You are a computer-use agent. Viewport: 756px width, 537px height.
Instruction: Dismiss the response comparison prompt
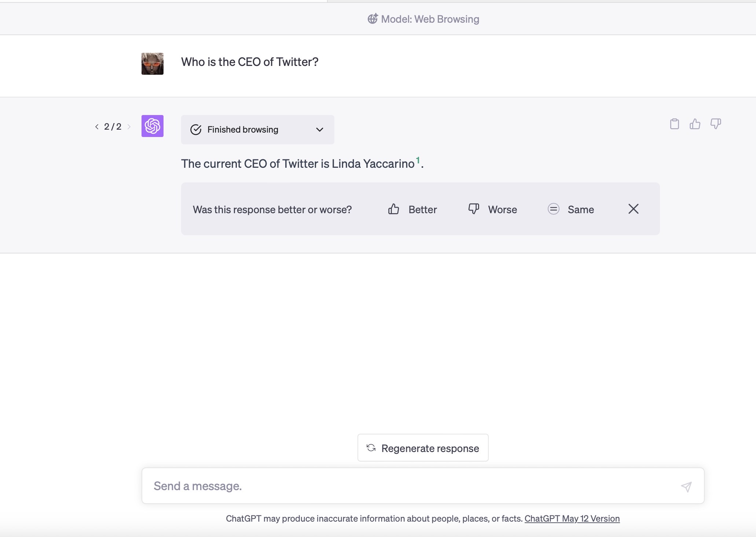pos(633,209)
